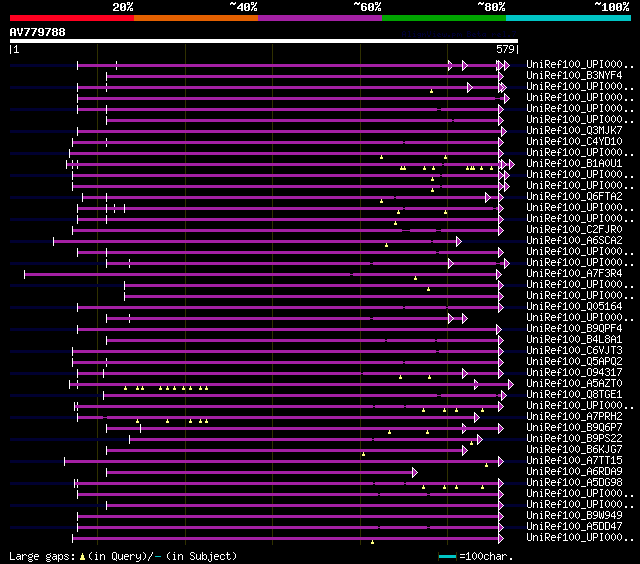Open hit UniRef100_B9QPF4
Screen dimensions: 640x564
(574, 329)
